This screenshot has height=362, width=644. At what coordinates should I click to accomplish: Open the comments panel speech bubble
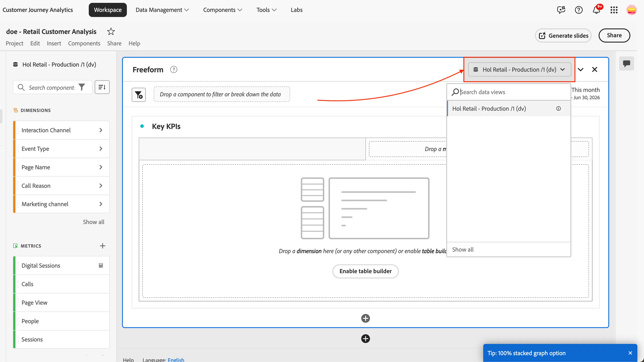pyautogui.click(x=626, y=63)
